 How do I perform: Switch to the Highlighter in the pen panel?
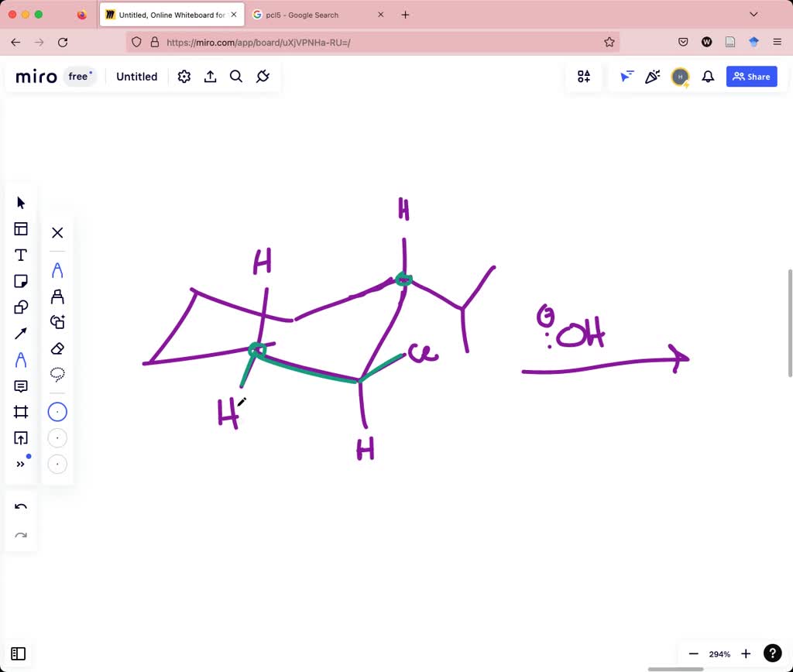pos(57,296)
